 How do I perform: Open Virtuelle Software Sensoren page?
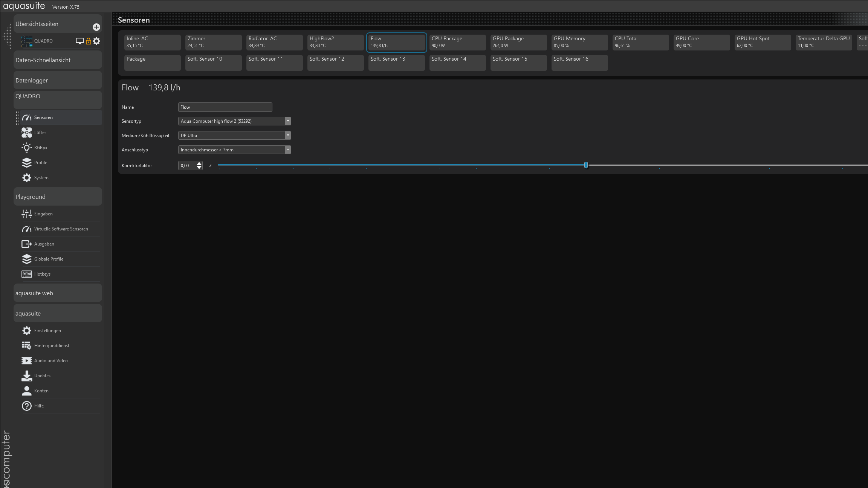[61, 229]
